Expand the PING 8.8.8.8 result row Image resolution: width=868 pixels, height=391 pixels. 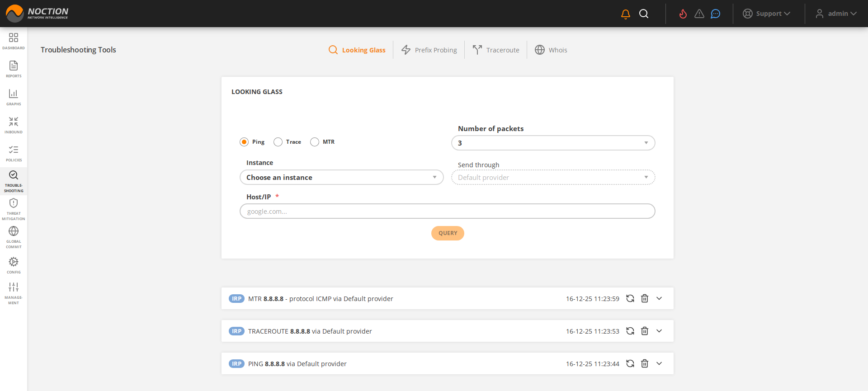(659, 363)
